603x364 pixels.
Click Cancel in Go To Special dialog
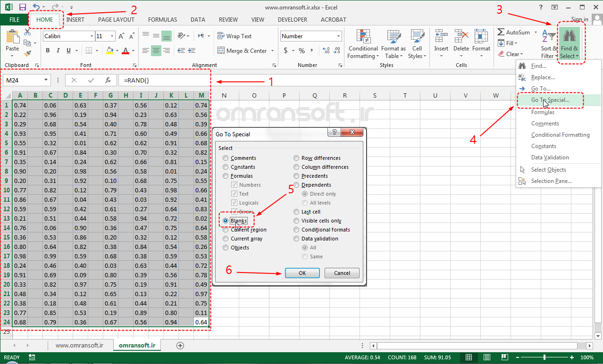coord(342,273)
